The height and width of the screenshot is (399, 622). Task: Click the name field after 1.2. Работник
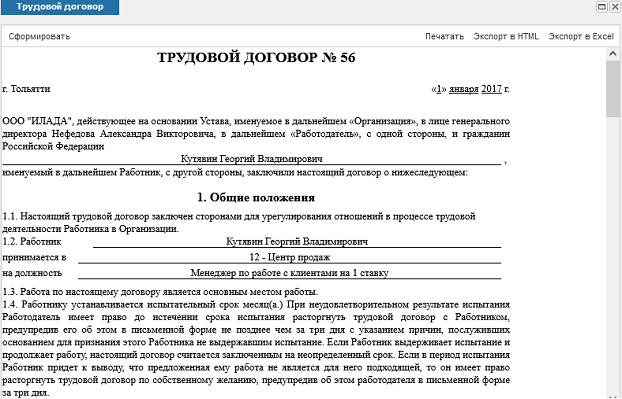tap(297, 242)
